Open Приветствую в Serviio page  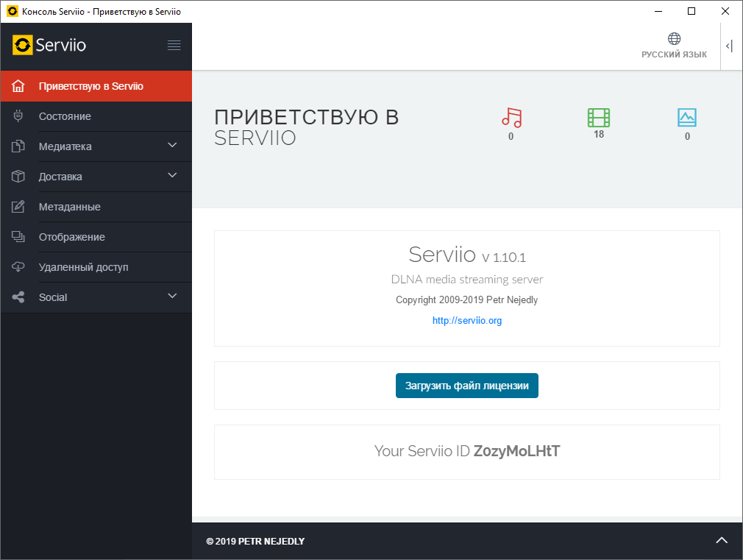click(96, 86)
